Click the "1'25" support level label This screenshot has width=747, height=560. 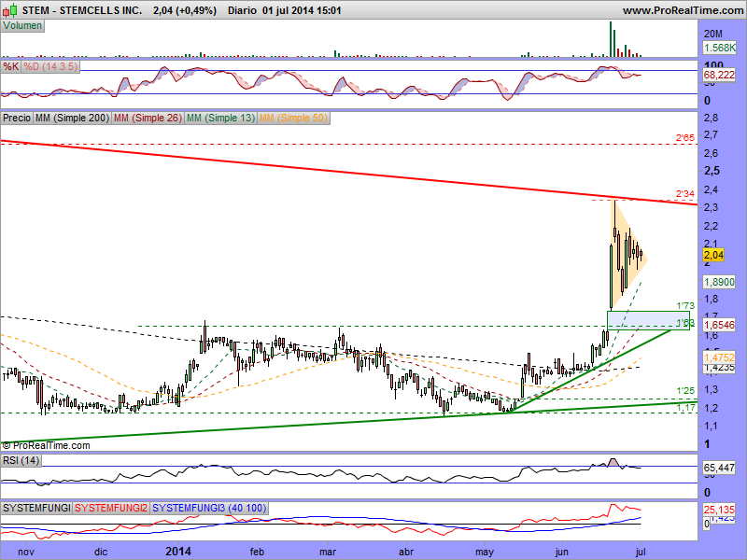pos(685,391)
